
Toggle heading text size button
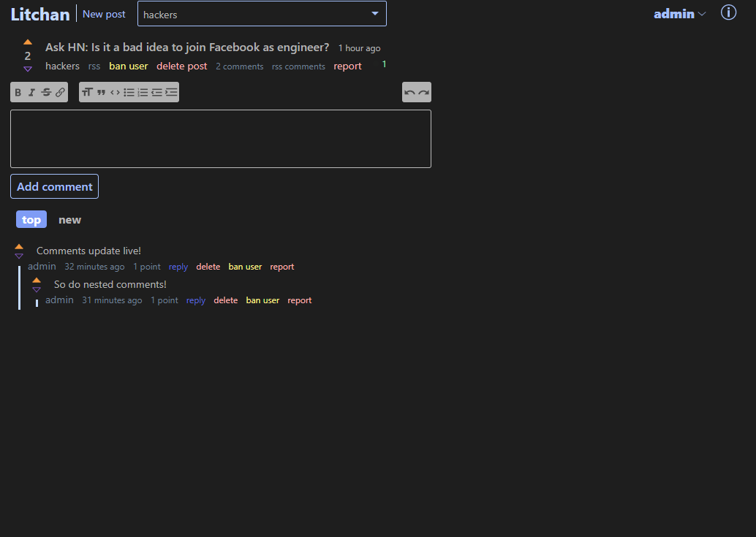coord(87,93)
